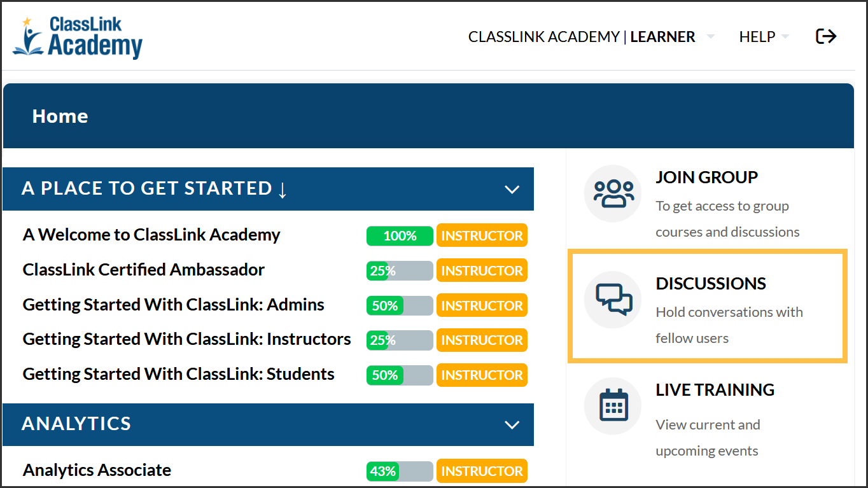Screen dimensions: 868x488
Task: Collapse the A Place To Get Started section
Action: pyautogui.click(x=512, y=189)
